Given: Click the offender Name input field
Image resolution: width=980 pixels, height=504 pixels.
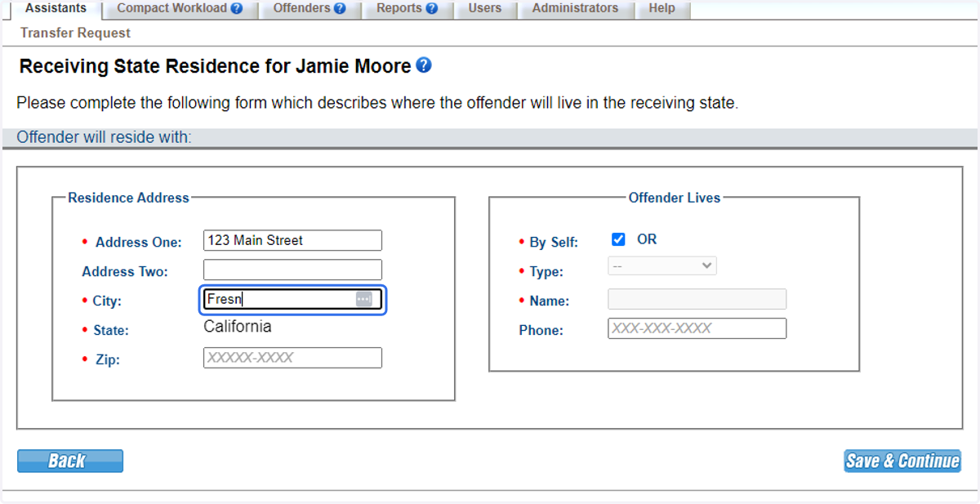Looking at the screenshot, I should (x=697, y=299).
